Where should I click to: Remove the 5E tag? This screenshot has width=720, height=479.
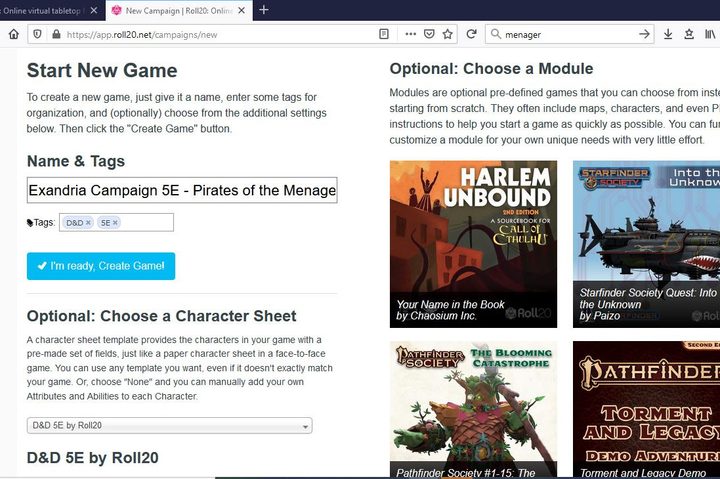115,223
